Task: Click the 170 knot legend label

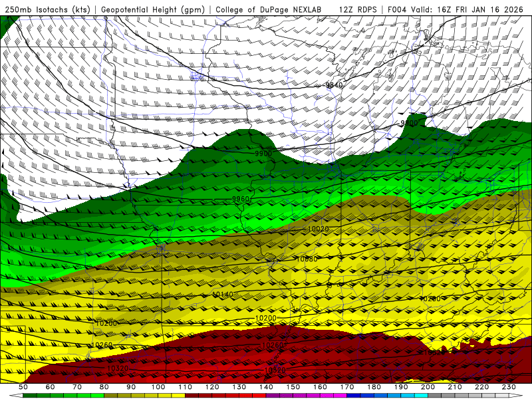Action: 347,387
